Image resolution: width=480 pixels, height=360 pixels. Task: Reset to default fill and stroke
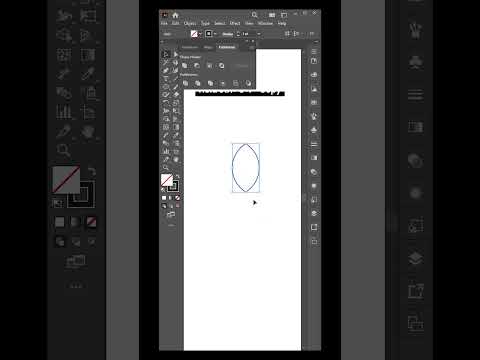(x=163, y=189)
